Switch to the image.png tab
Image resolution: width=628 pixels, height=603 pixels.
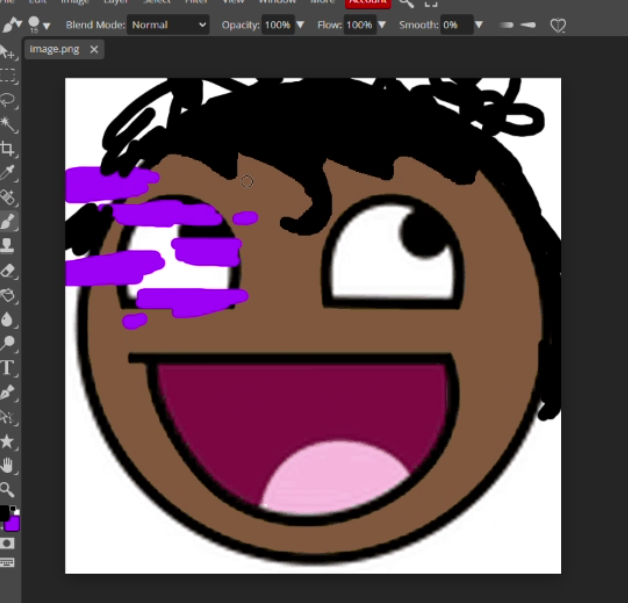click(x=54, y=49)
